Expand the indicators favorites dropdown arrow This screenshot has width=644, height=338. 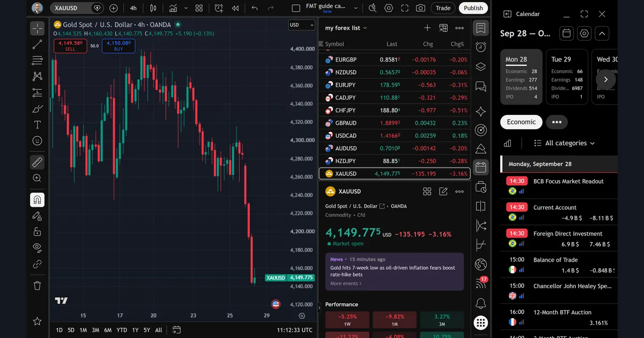[x=186, y=8]
